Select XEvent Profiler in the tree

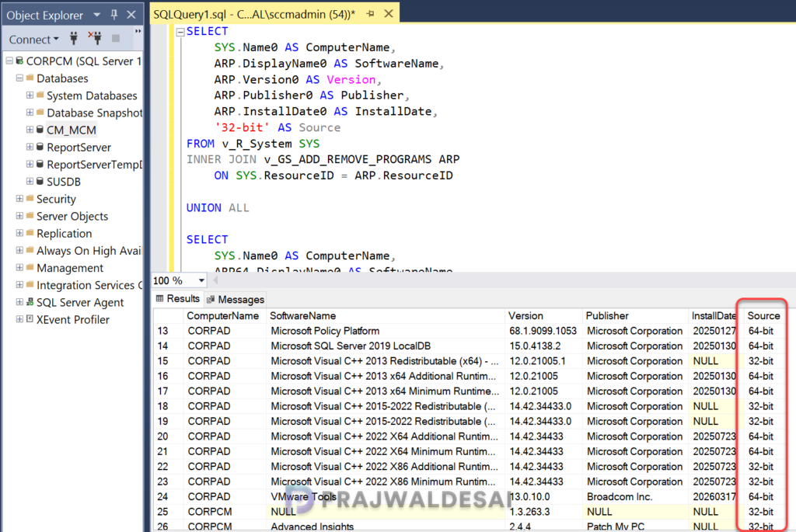(x=72, y=320)
